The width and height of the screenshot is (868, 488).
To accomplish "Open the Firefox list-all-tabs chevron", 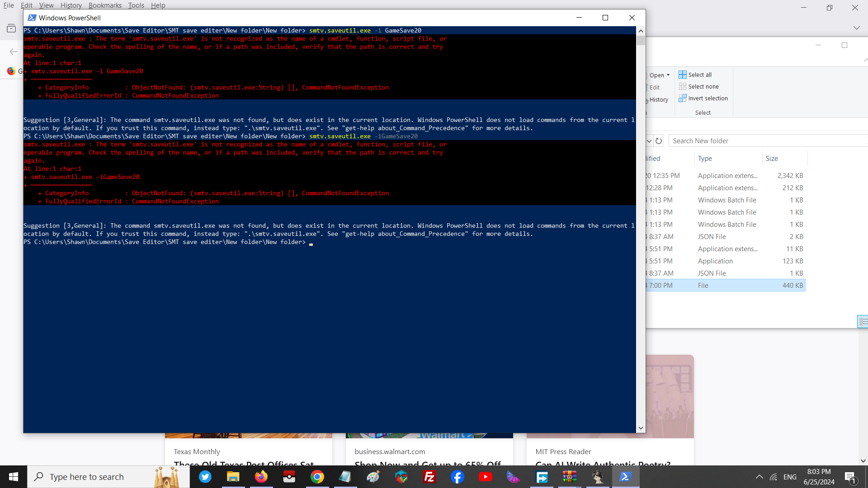I will 856,28.
